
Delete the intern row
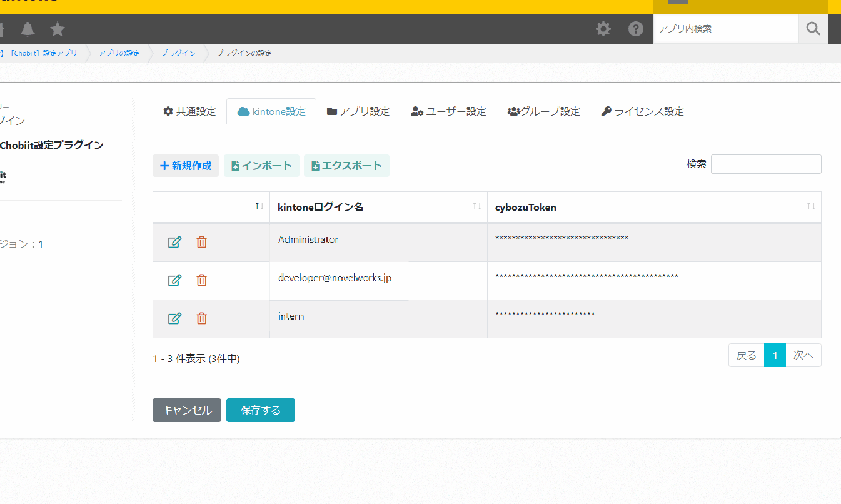click(x=201, y=318)
